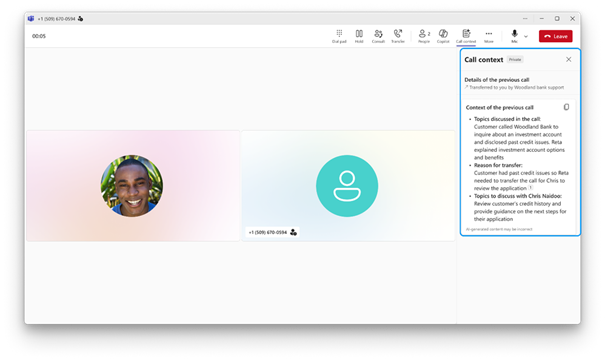Leave the call

[556, 36]
